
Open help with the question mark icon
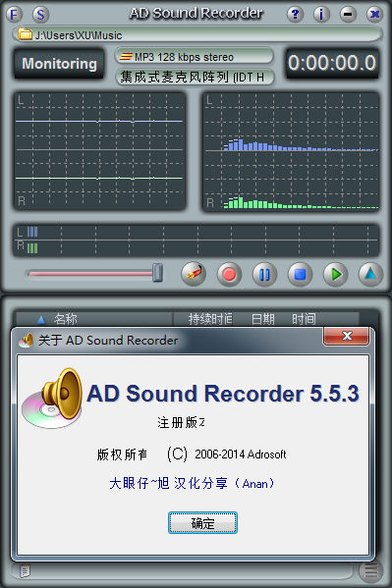pos(295,15)
